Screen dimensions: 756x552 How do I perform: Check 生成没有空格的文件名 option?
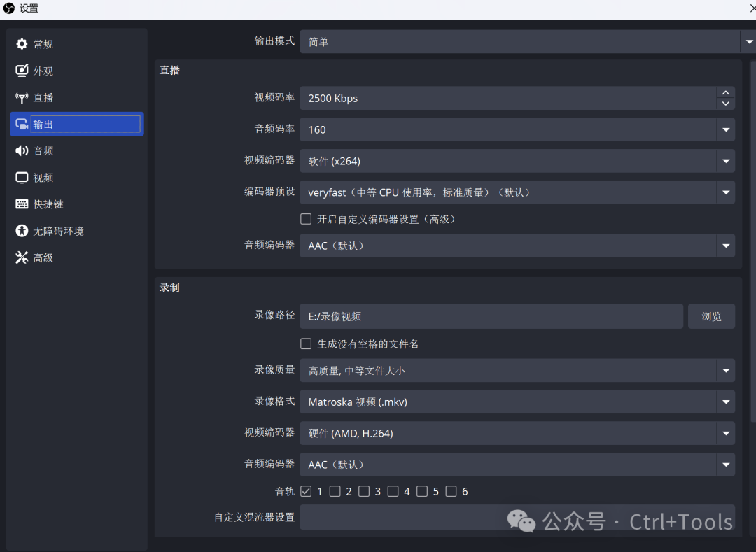click(306, 344)
